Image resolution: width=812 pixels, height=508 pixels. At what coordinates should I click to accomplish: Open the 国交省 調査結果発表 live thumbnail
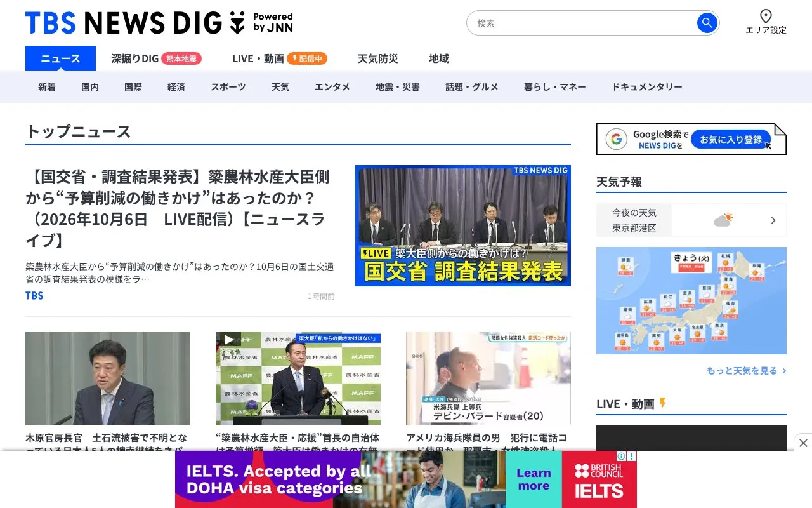463,225
